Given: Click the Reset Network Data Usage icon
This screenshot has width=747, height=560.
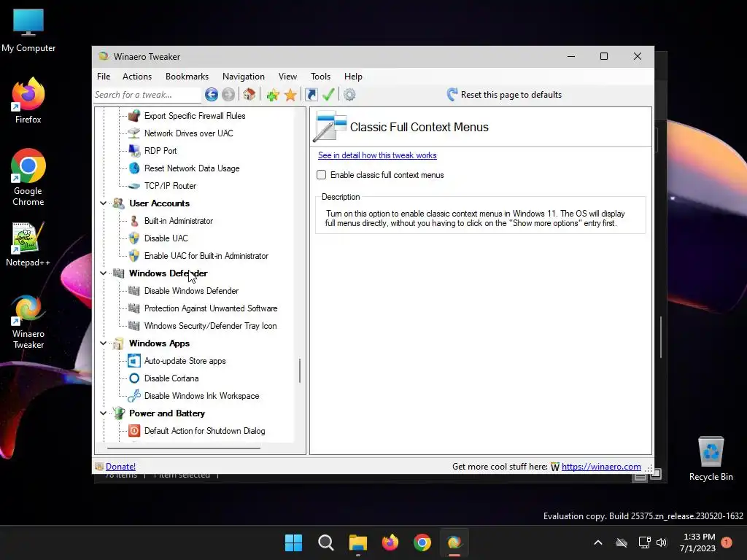Looking at the screenshot, I should click(x=134, y=168).
